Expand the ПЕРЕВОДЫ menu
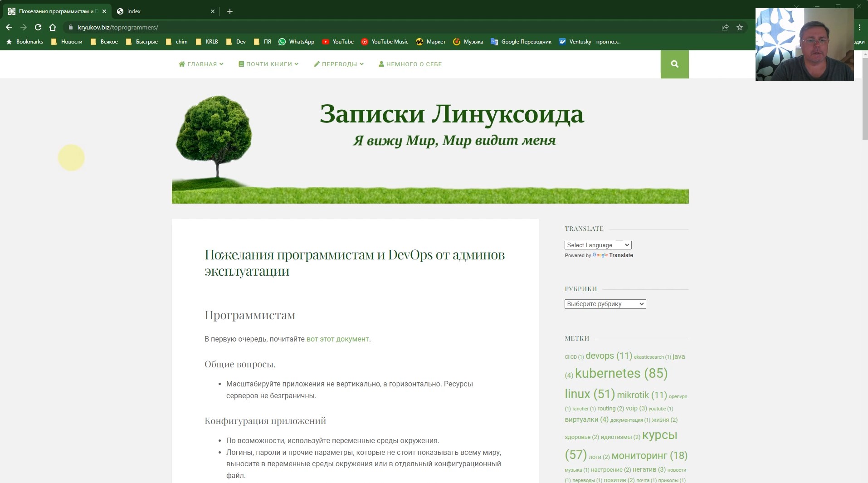Screen dimensions: 868x483 (x=339, y=64)
